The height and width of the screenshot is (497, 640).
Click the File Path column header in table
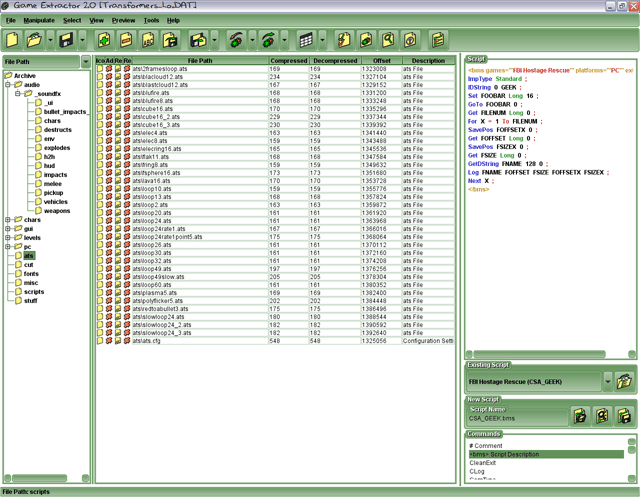[200, 60]
